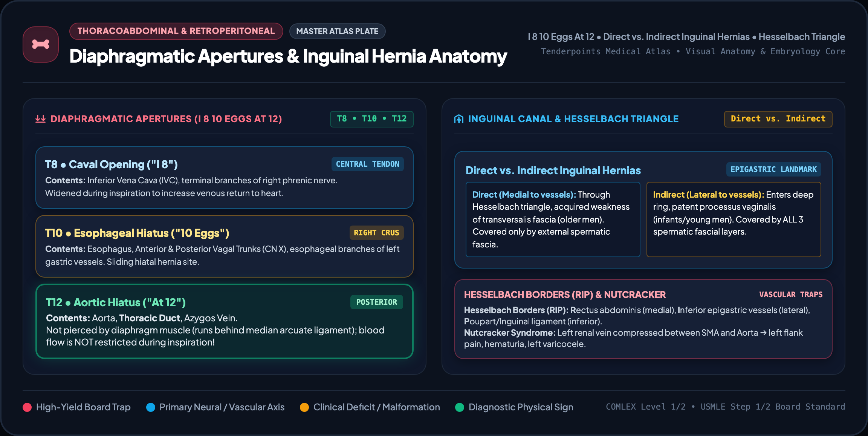Select the Master Atlas Plate badge
Screen dimensions: 868x436
point(337,31)
